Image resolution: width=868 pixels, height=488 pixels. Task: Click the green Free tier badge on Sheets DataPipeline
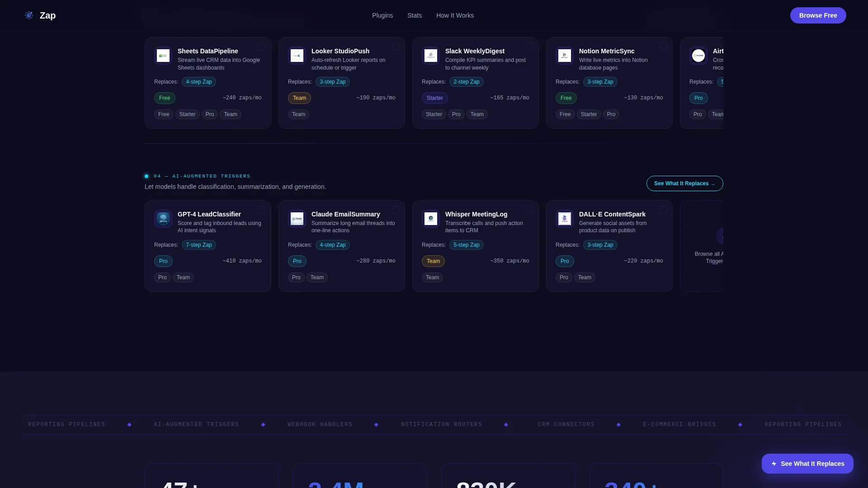point(165,98)
